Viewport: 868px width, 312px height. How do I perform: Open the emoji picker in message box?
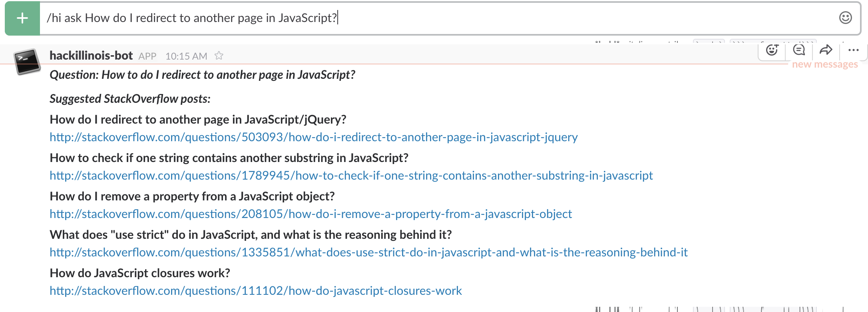click(845, 18)
